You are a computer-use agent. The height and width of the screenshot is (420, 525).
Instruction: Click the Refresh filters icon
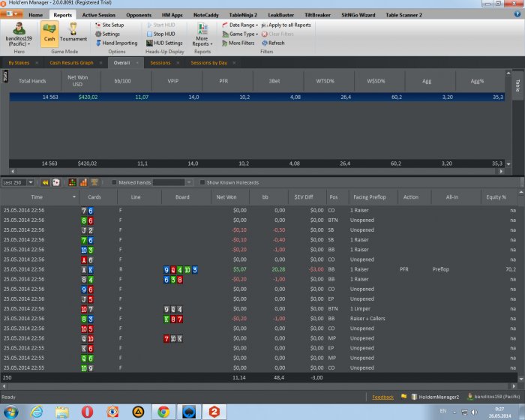266,43
